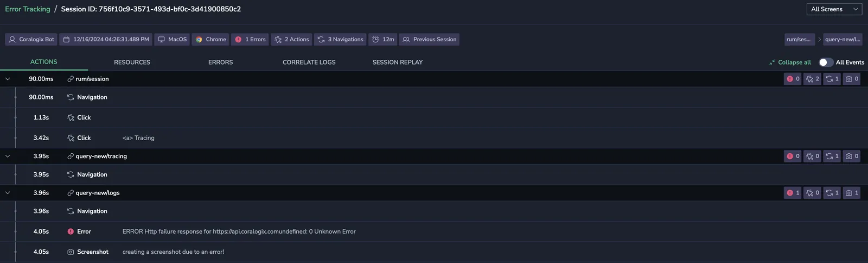Open the All Screens dropdown

coord(834,9)
